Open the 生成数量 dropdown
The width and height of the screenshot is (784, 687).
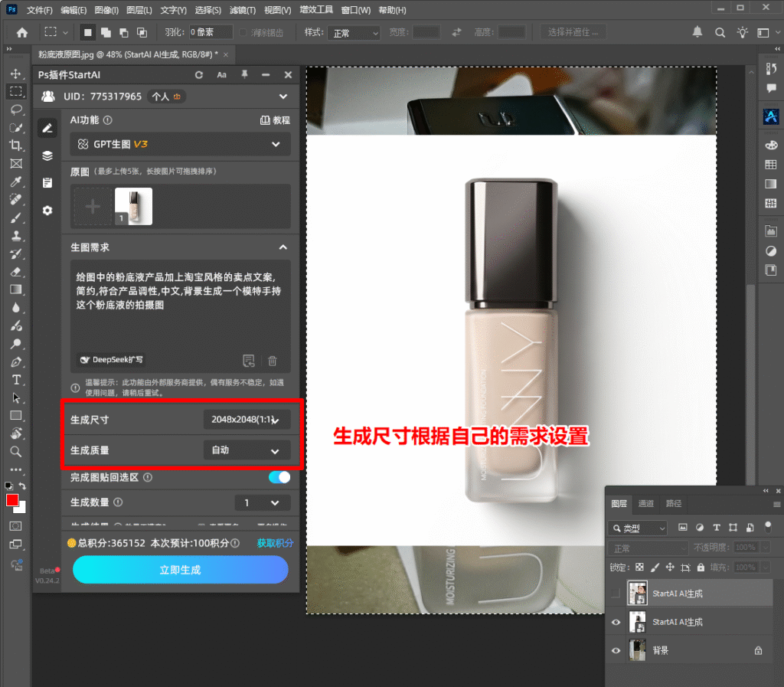[x=262, y=502]
